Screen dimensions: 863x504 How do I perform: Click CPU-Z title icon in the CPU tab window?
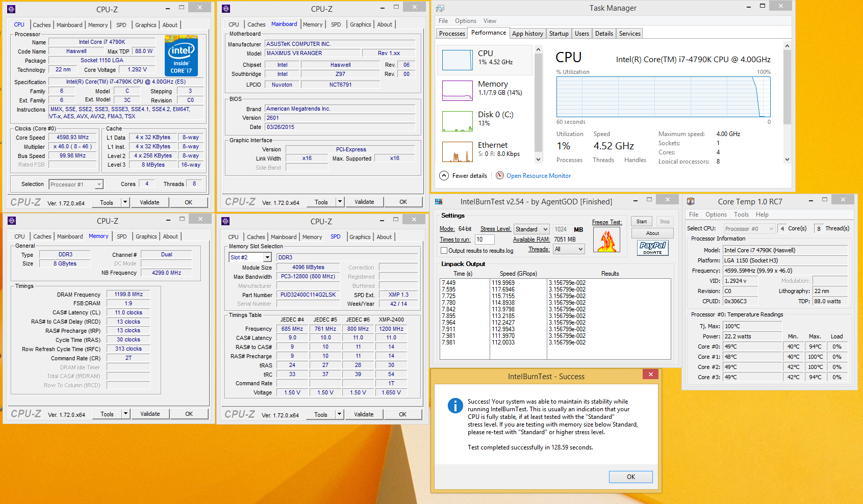coord(11,9)
